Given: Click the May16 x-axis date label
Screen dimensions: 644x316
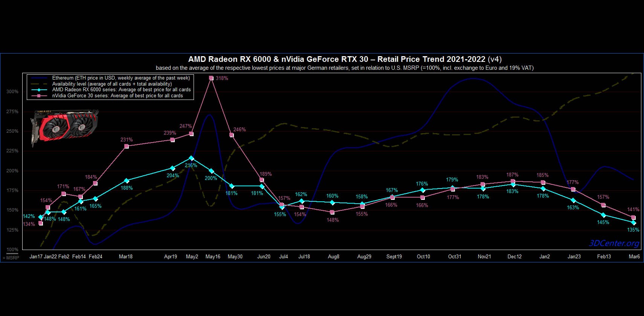Looking at the screenshot, I should click(213, 256).
